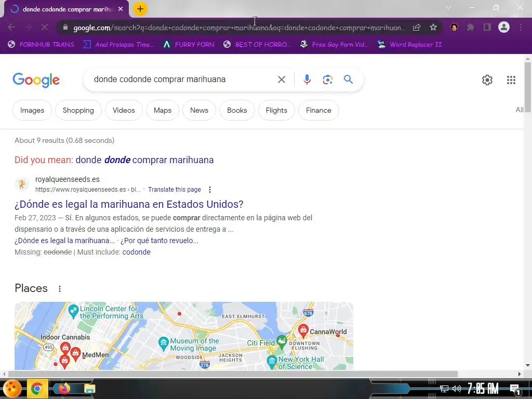The width and height of the screenshot is (532, 399).
Task: Click the vertical page scrollbar
Action: [528, 86]
